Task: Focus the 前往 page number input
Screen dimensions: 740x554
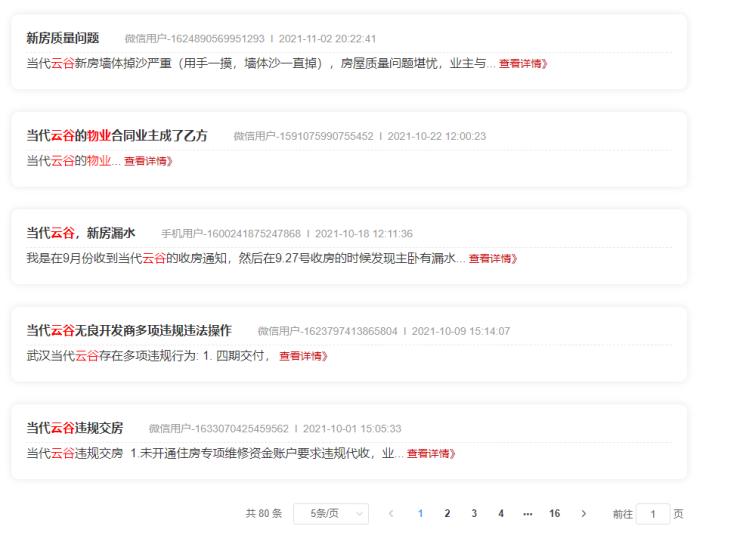Action: coord(653,514)
